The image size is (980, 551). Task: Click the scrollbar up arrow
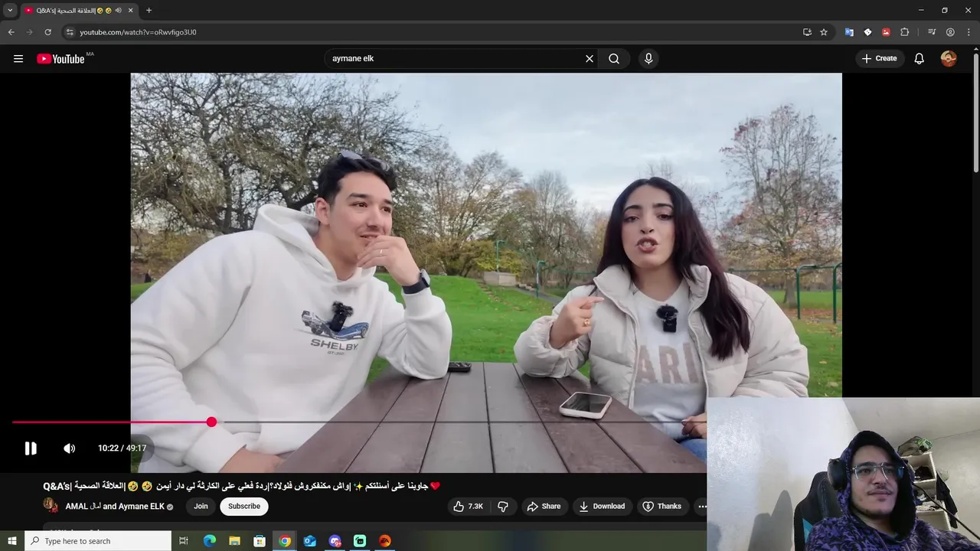pyautogui.click(x=975, y=51)
